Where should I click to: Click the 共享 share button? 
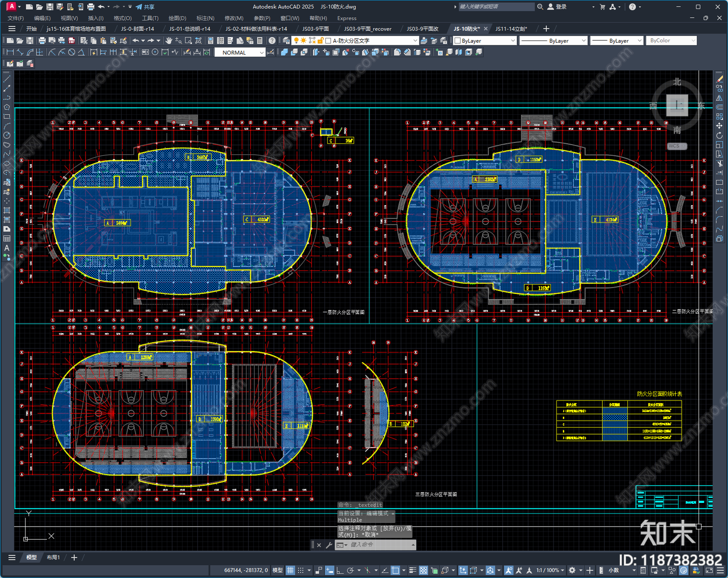(145, 7)
